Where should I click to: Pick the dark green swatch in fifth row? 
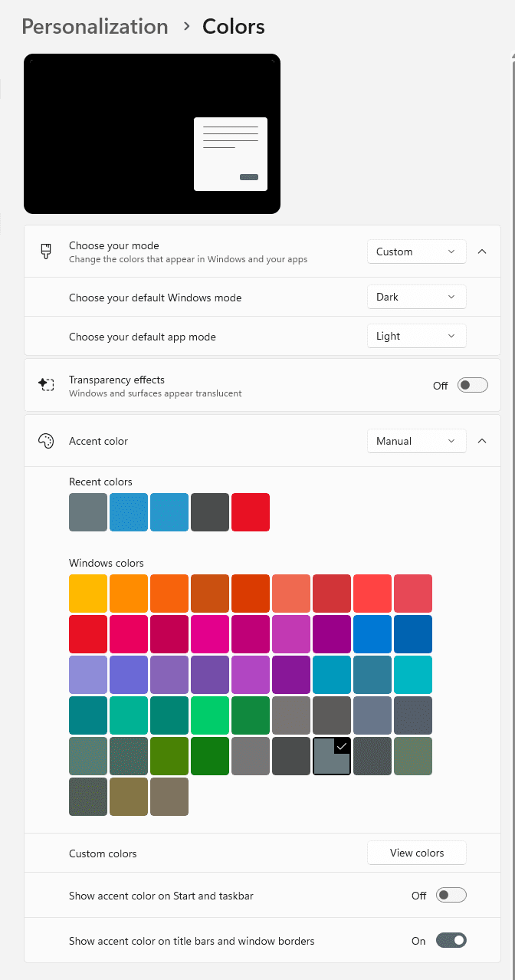point(210,756)
